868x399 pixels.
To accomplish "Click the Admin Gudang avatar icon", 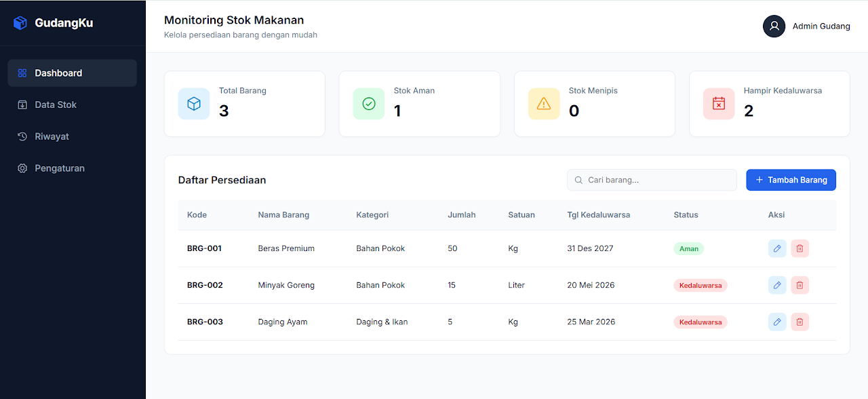I will click(774, 26).
